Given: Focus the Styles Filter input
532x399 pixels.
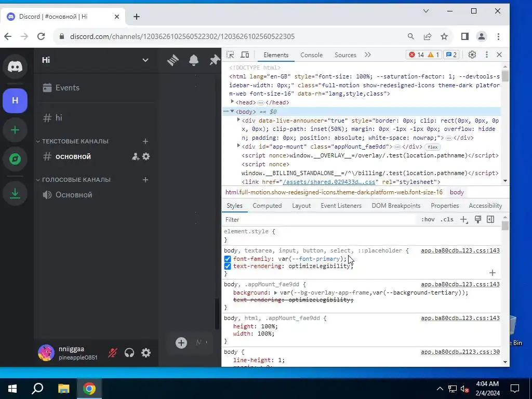Looking at the screenshot, I should pyautogui.click(x=319, y=220).
